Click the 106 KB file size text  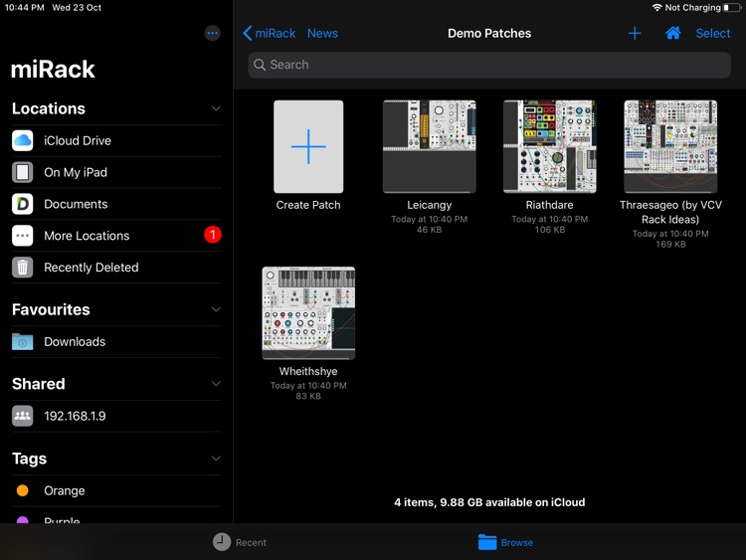(549, 230)
